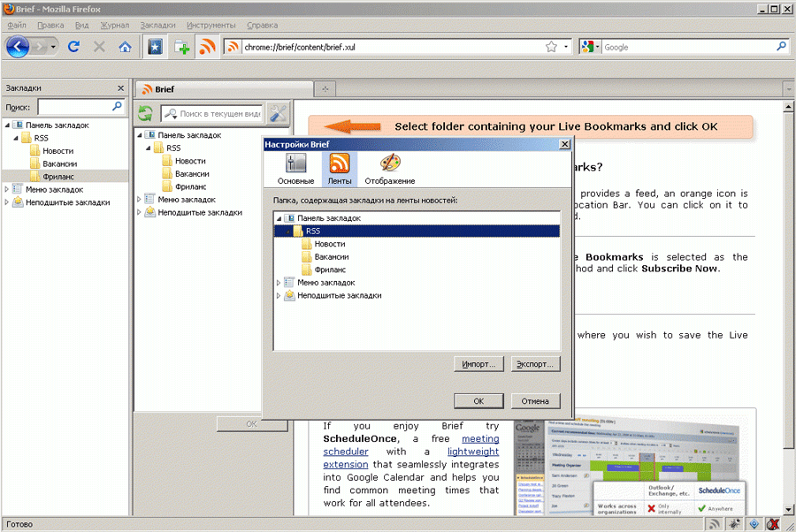Open Brief options with the tools icon
The height and width of the screenshot is (532, 796).
pyautogui.click(x=279, y=113)
